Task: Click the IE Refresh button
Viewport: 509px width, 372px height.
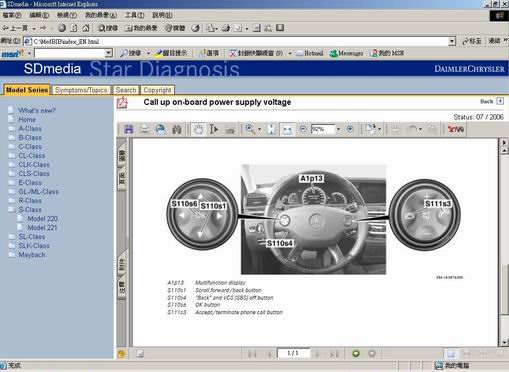Action: tap(74, 28)
